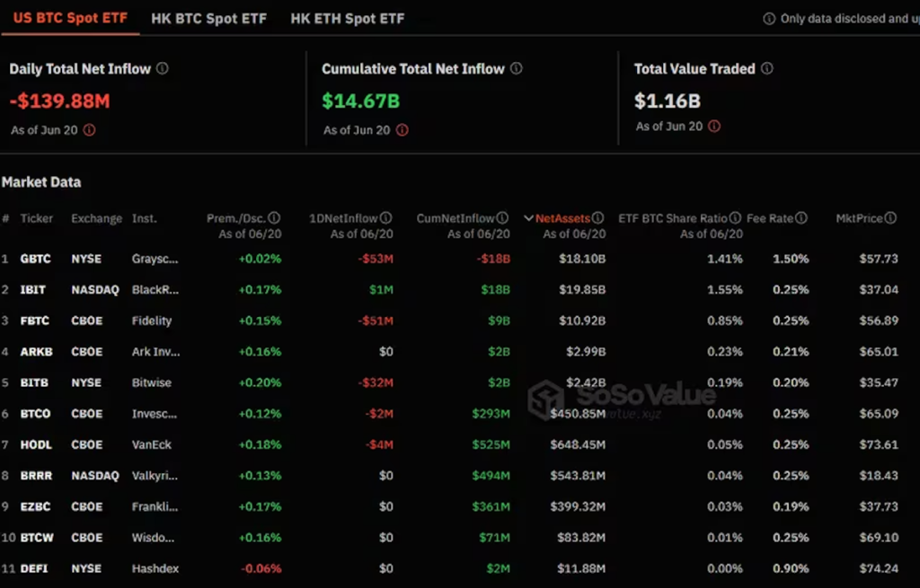Select the $1.16B total value traded
920x588 pixels.
tap(668, 101)
